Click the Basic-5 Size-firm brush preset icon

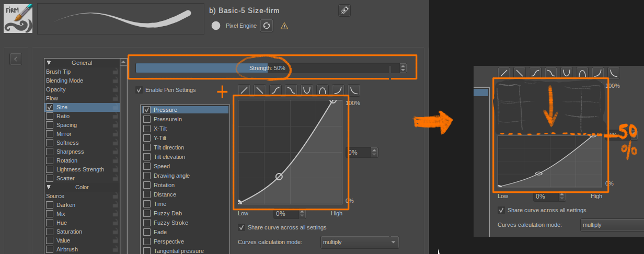tap(18, 18)
